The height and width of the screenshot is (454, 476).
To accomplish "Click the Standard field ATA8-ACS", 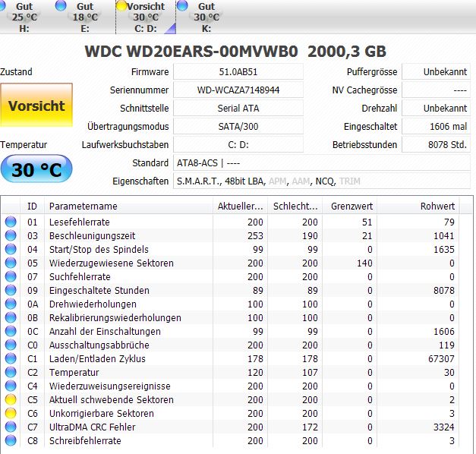I will (x=322, y=162).
